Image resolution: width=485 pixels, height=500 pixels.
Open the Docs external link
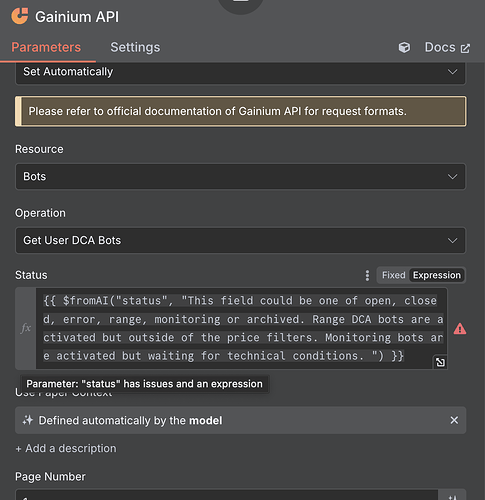click(447, 47)
